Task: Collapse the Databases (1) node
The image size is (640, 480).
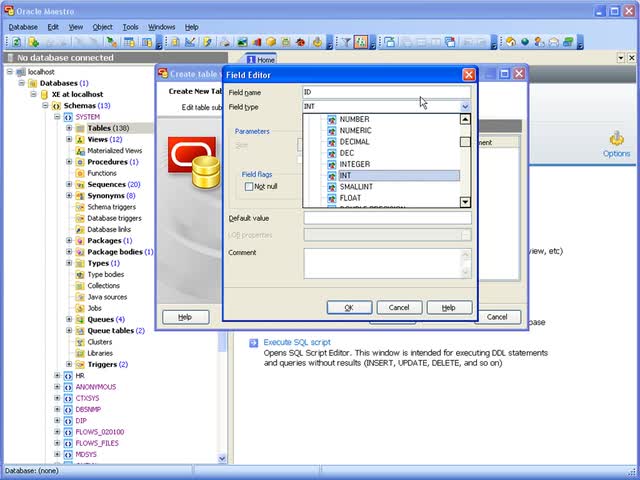Action: pyautogui.click(x=22, y=83)
